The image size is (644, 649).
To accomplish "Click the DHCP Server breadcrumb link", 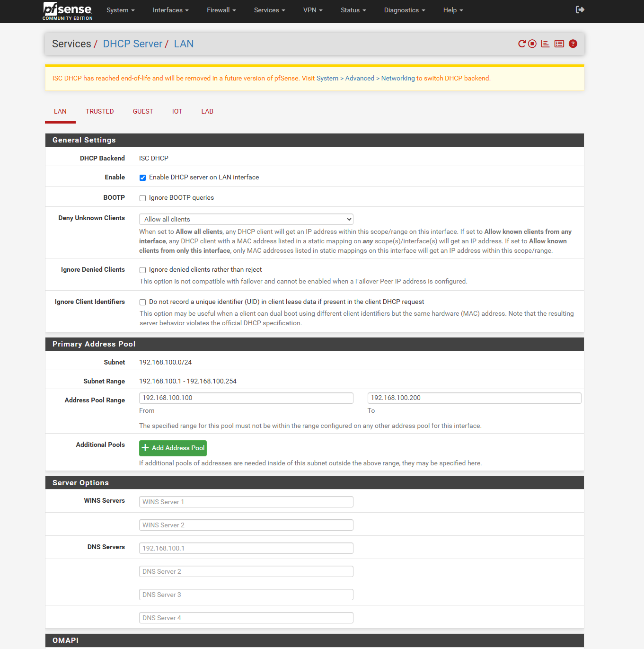I will (x=132, y=44).
